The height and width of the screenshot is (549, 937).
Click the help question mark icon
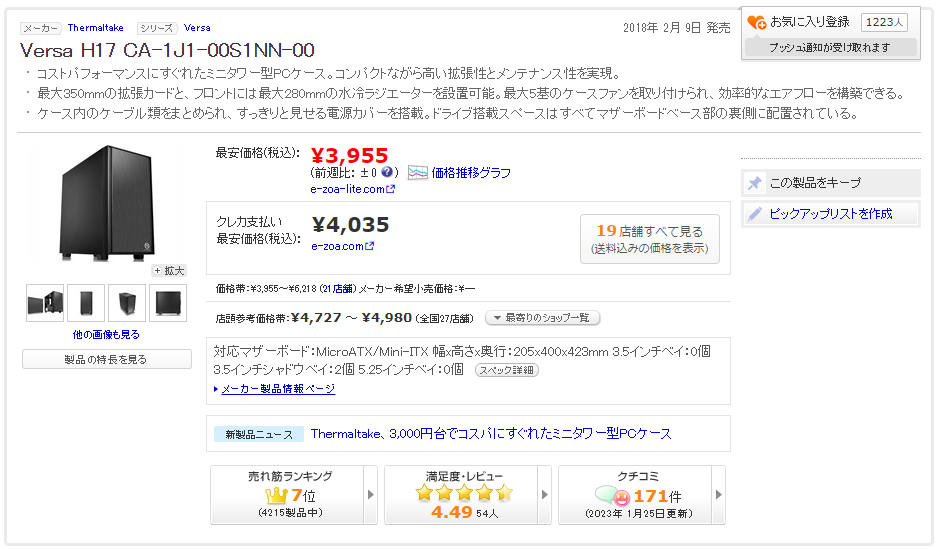pos(388,172)
